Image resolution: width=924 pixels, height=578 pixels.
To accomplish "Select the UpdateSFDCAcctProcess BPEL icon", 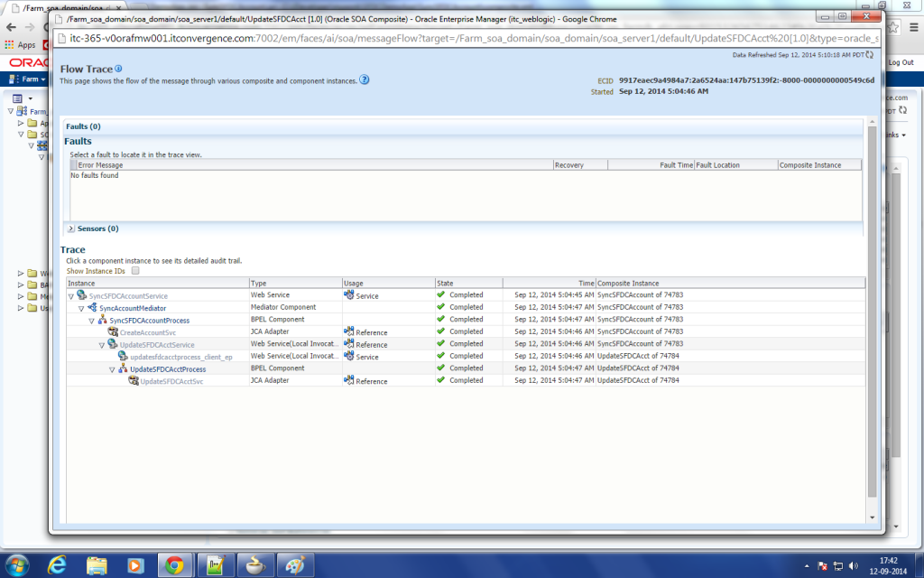I will click(123, 368).
